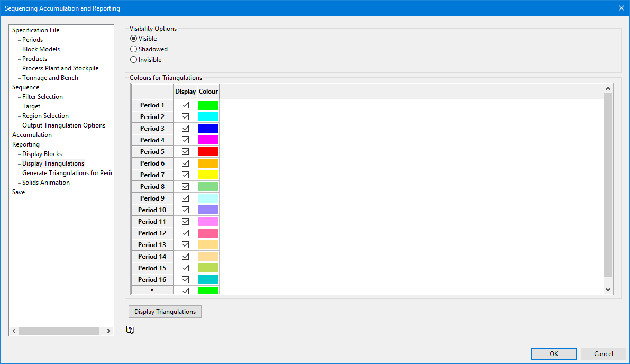The image size is (630, 364).
Task: Open the Period 3 blue colour swatch
Action: coord(208,129)
